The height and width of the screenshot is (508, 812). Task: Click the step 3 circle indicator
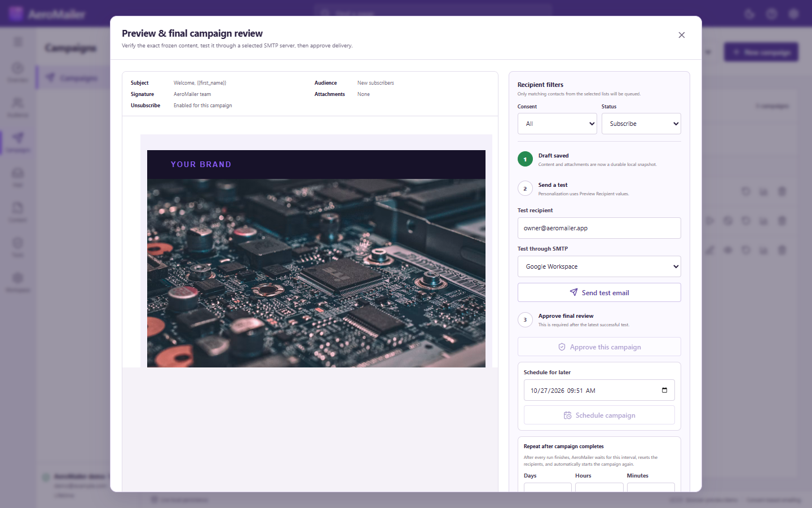(x=525, y=319)
